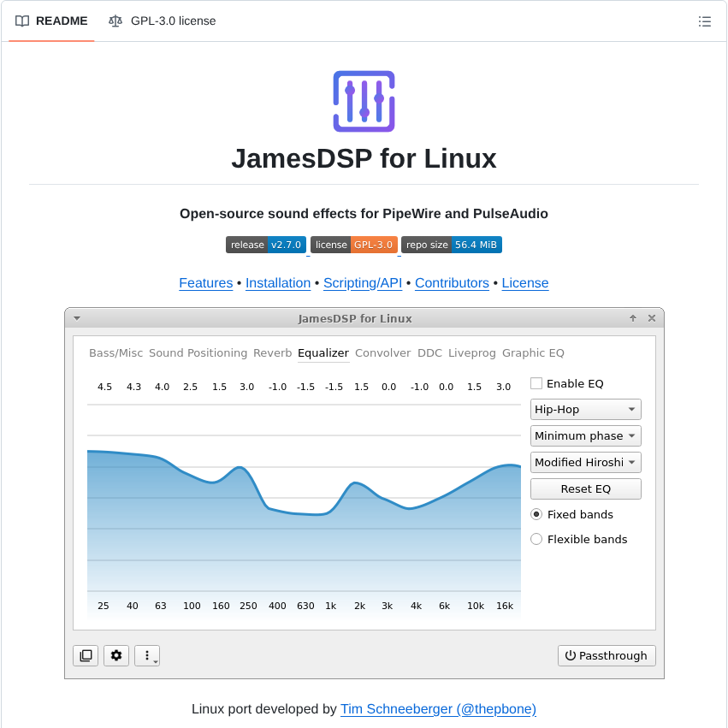The width and height of the screenshot is (728, 728).
Task: Click the scales icon beside GPL-3.0 license
Action: tap(115, 21)
